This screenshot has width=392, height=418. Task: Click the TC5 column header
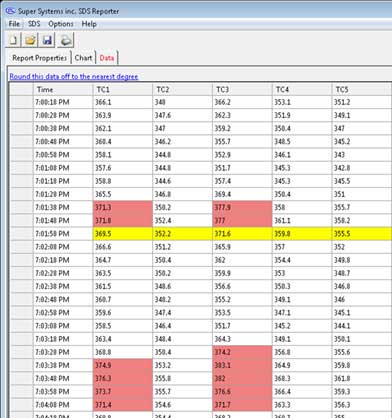coord(362,89)
